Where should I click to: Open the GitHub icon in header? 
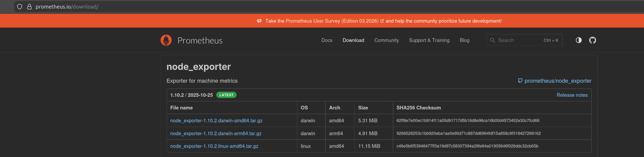(x=593, y=40)
